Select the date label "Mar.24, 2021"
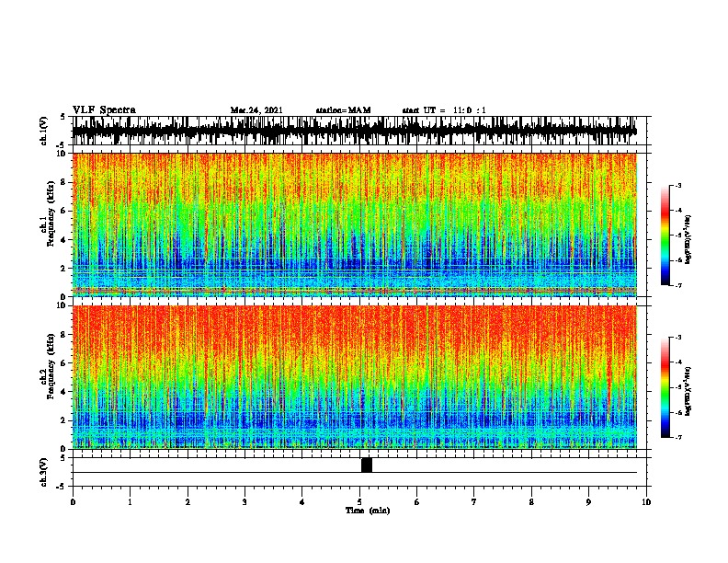This screenshot has height=563, width=728. [256, 110]
